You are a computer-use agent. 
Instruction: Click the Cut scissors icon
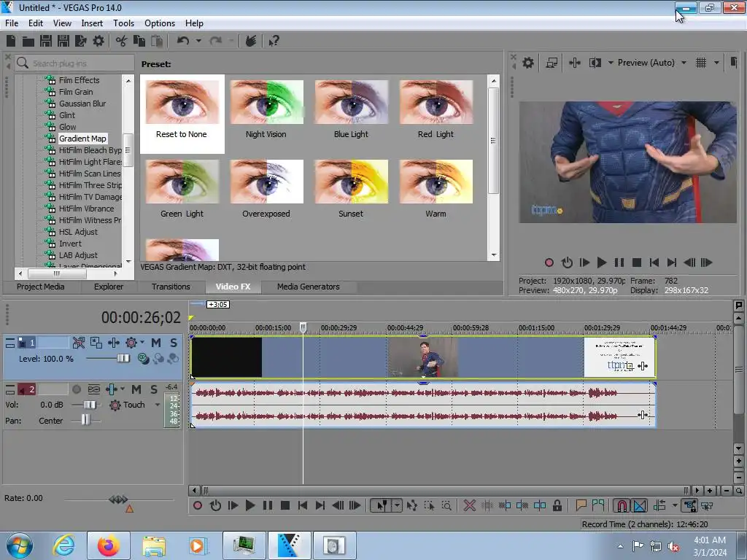click(x=121, y=41)
